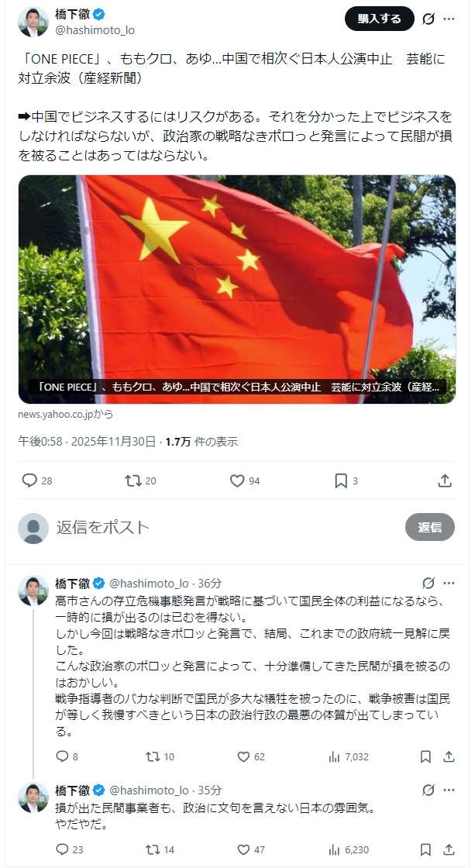Click the grey 返信 submit button
Image resolution: width=475 pixels, height=868 pixels.
pos(429,527)
